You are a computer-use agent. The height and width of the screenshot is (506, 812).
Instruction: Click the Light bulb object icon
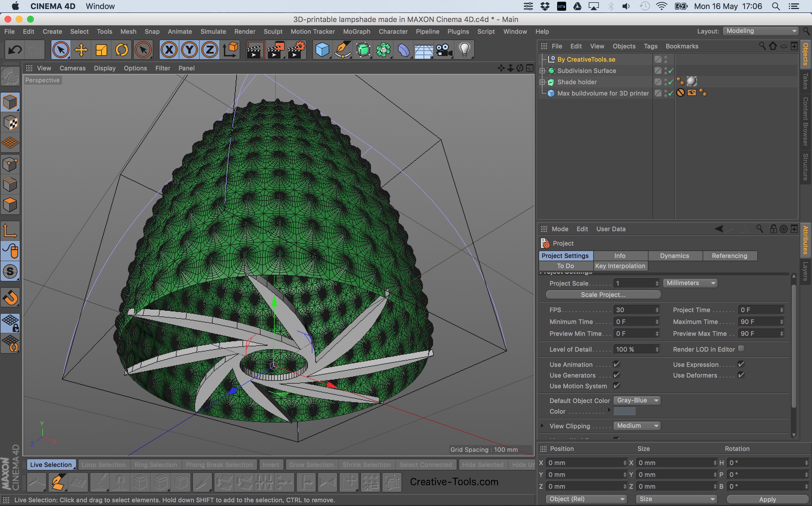(465, 50)
